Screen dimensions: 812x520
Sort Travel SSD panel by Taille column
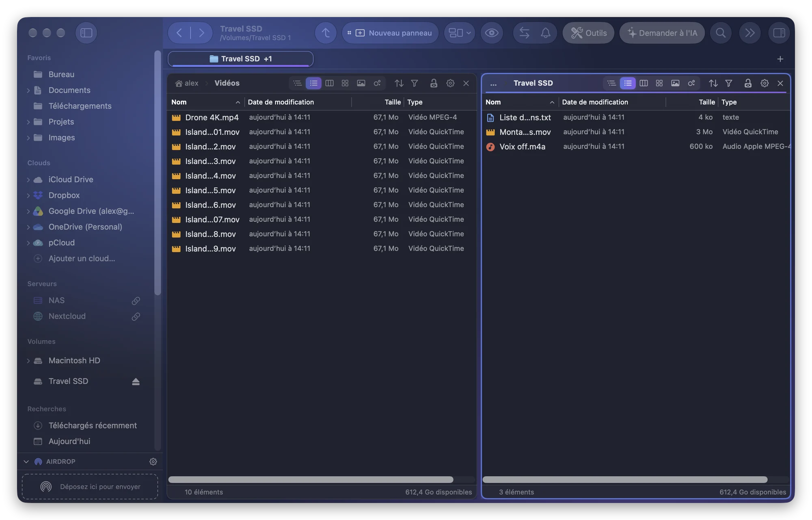692,102
